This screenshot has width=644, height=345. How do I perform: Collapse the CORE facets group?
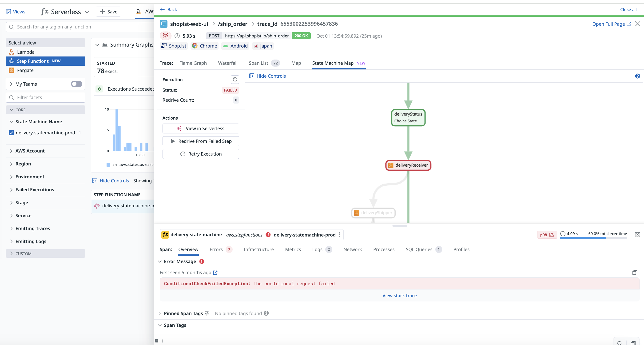point(11,110)
